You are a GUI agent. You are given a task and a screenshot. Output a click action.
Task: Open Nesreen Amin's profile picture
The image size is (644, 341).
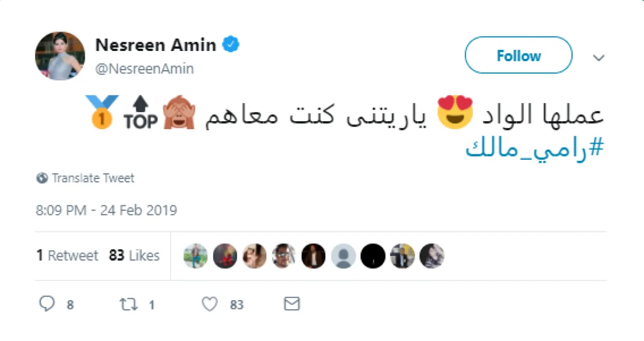coord(60,56)
